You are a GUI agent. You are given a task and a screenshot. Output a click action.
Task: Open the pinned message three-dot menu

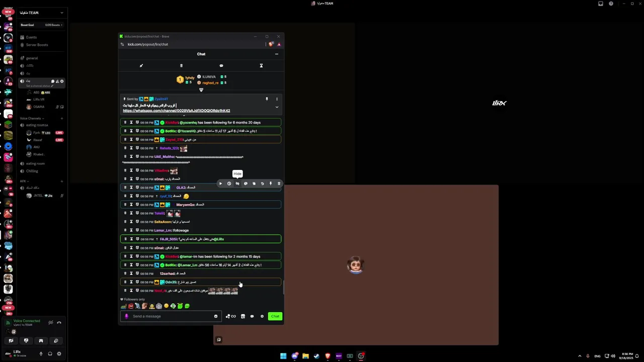pyautogui.click(x=277, y=99)
